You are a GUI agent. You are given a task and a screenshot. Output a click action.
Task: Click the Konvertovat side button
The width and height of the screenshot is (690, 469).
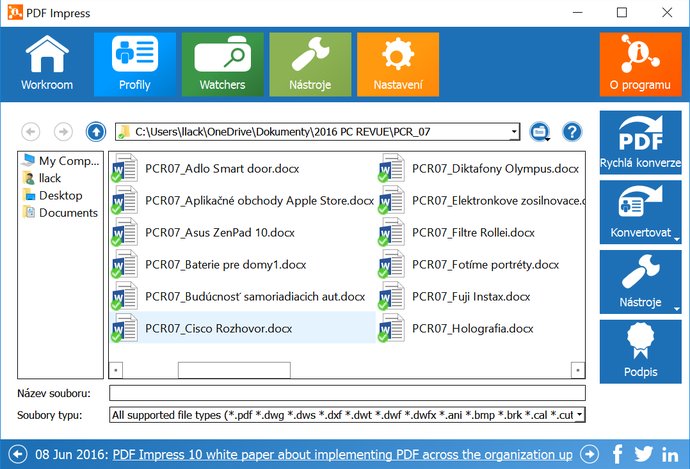pyautogui.click(x=640, y=212)
